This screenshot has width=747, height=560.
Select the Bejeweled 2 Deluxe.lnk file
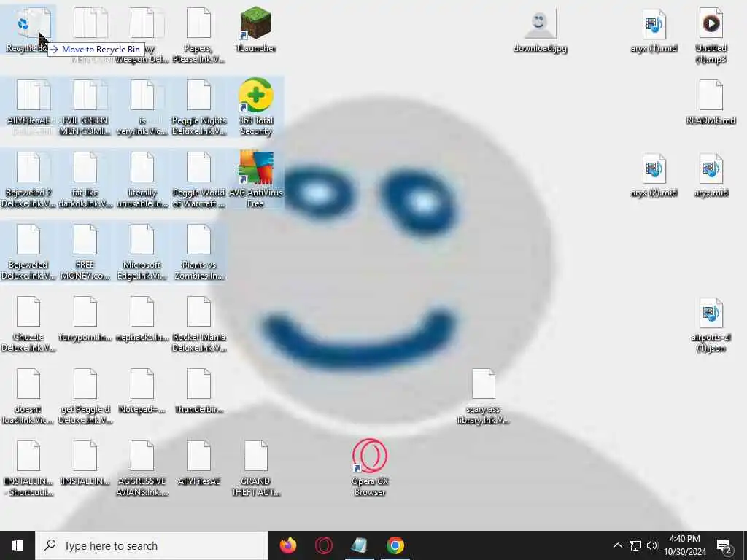point(28,179)
